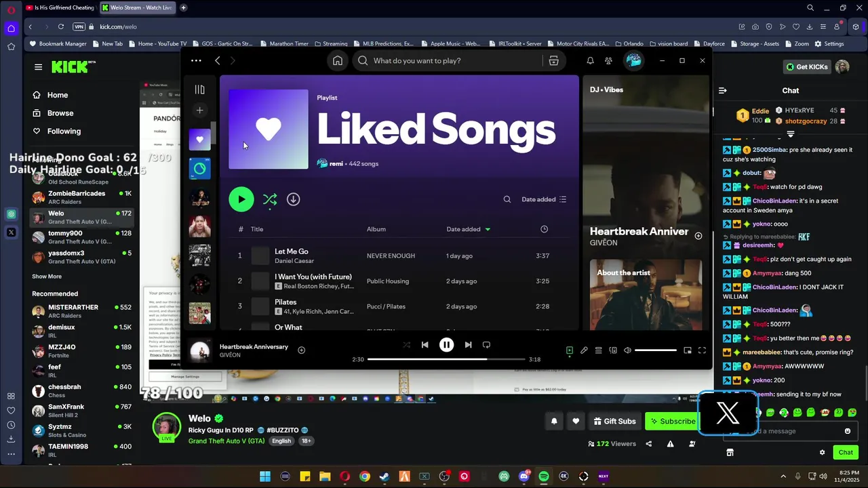The width and height of the screenshot is (868, 488).
Task: Toggle smart shuffle beside the green play button
Action: [270, 199]
